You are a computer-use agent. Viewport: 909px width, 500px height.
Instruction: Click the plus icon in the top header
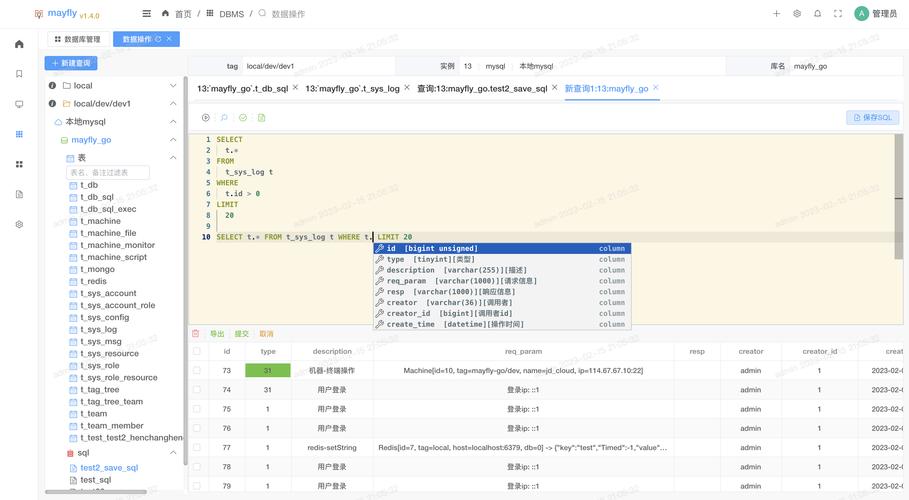776,13
